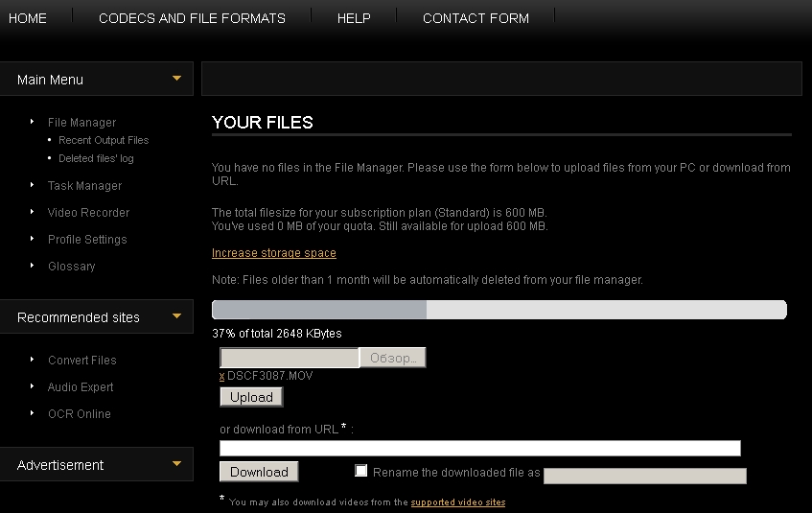Click the upload progress bar
The image size is (812, 513).
[499, 310]
